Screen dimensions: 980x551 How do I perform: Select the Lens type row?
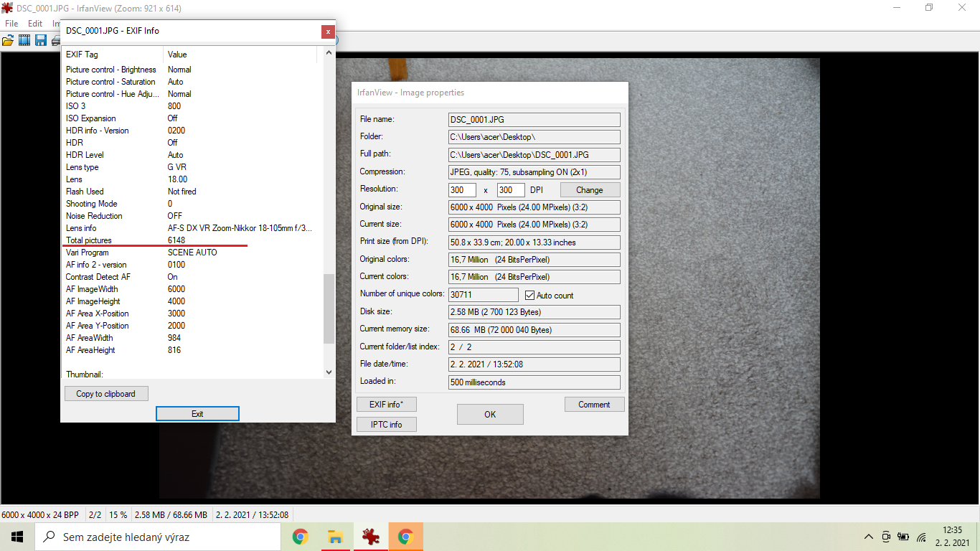(192, 167)
